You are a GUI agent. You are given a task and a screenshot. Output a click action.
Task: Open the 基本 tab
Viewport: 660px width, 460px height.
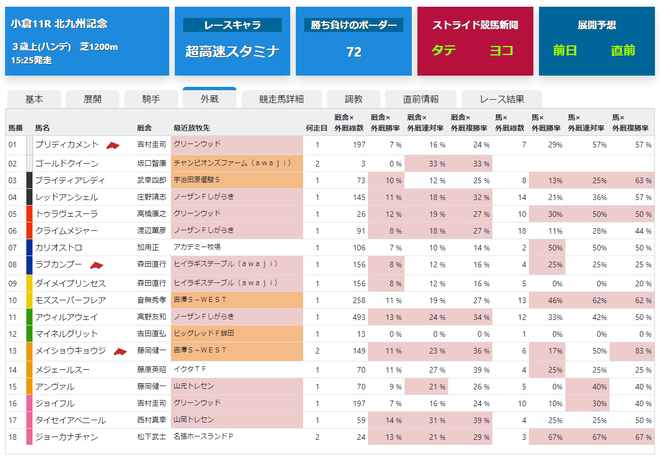34,99
